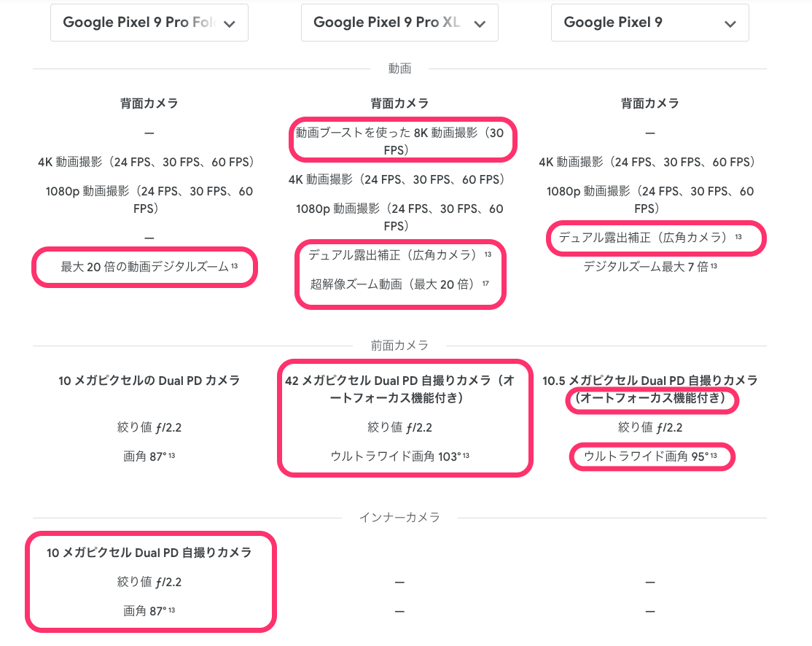Select inner camera 10 メガピクセル Dual PD 自撮りカメラ
812x646 pixels.
[x=149, y=553]
